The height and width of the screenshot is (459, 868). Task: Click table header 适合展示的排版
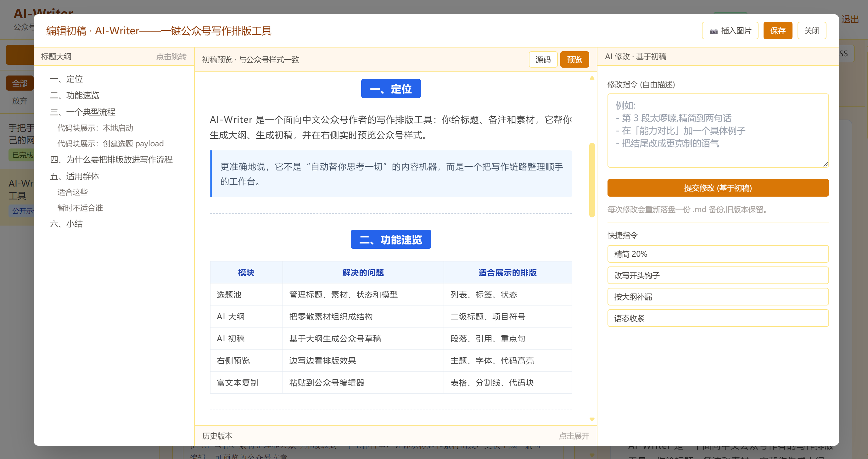(x=507, y=272)
